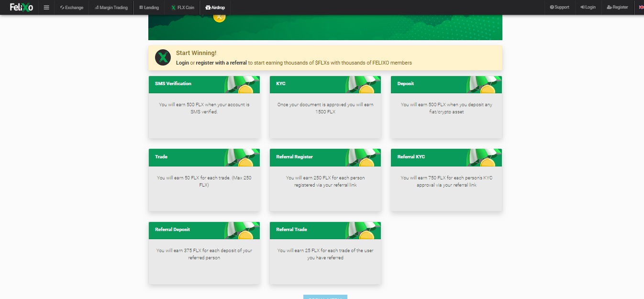
Task: Open the hamburger menu icon
Action: 46,7
